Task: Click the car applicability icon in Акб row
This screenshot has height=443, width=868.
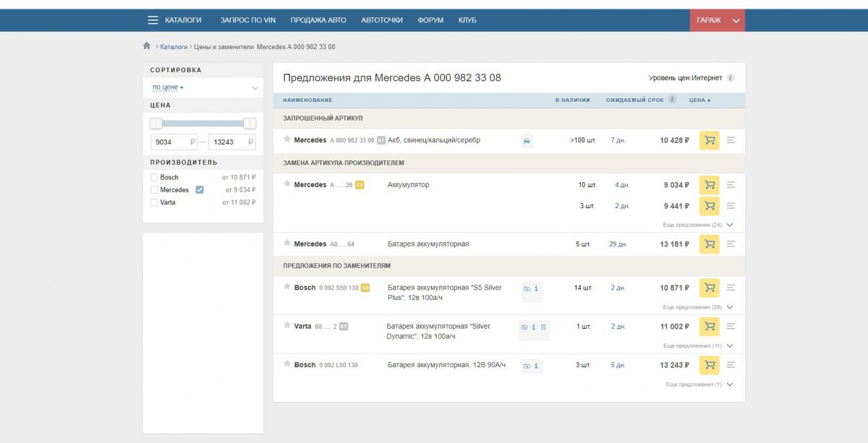Action: 527,141
